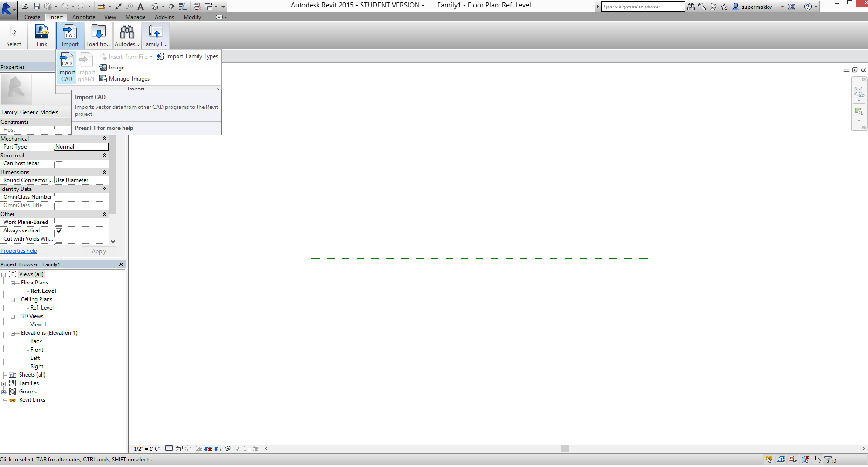
Task: Click the Section tool icon
Action: click(x=171, y=7)
